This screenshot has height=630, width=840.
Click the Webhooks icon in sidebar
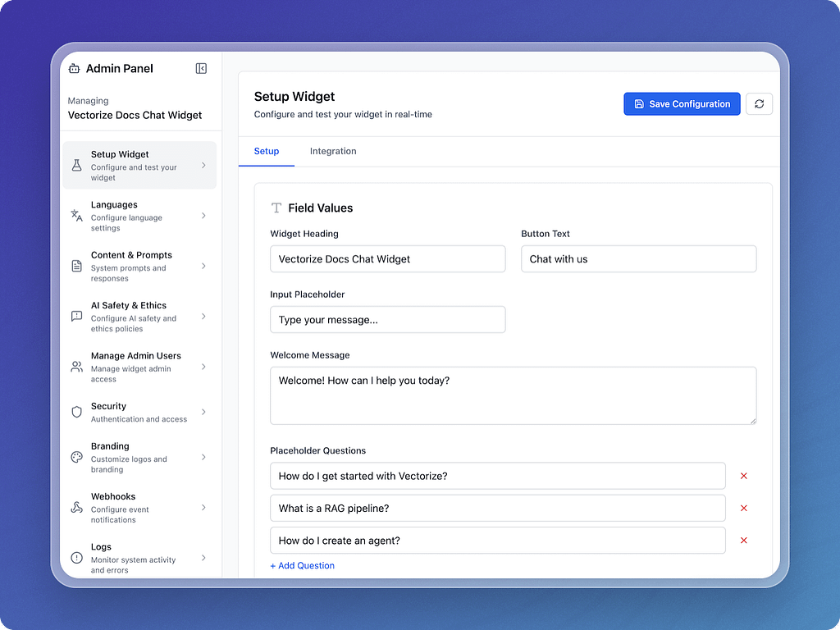point(76,508)
